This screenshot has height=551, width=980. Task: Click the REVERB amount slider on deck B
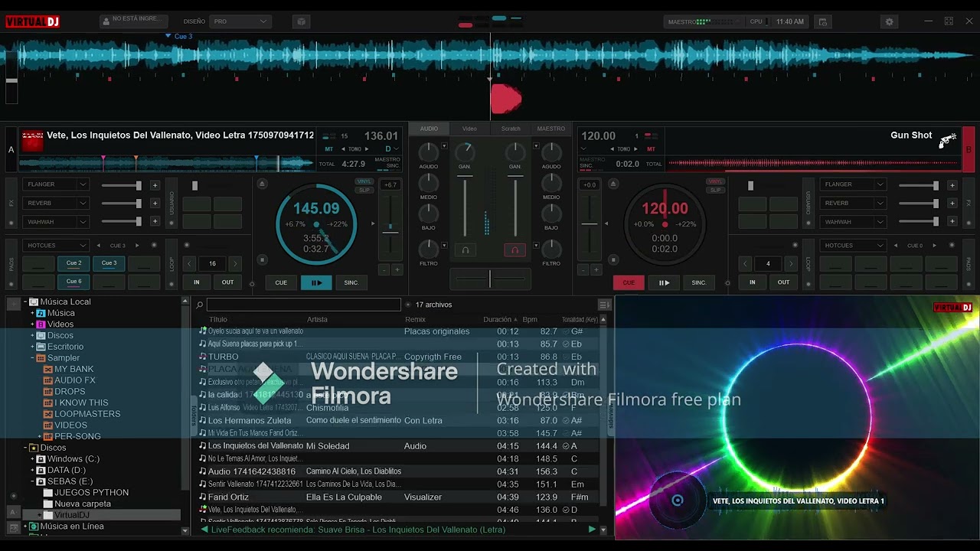tap(919, 204)
